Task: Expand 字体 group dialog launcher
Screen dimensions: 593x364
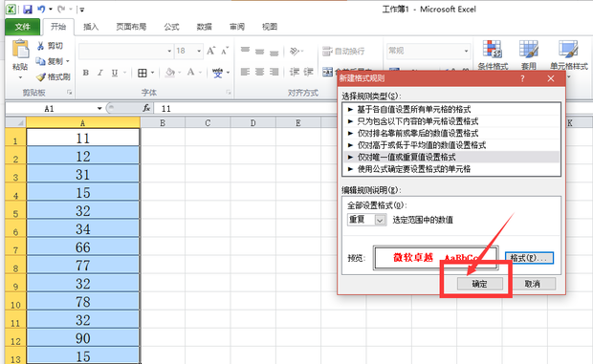Action: [x=229, y=92]
